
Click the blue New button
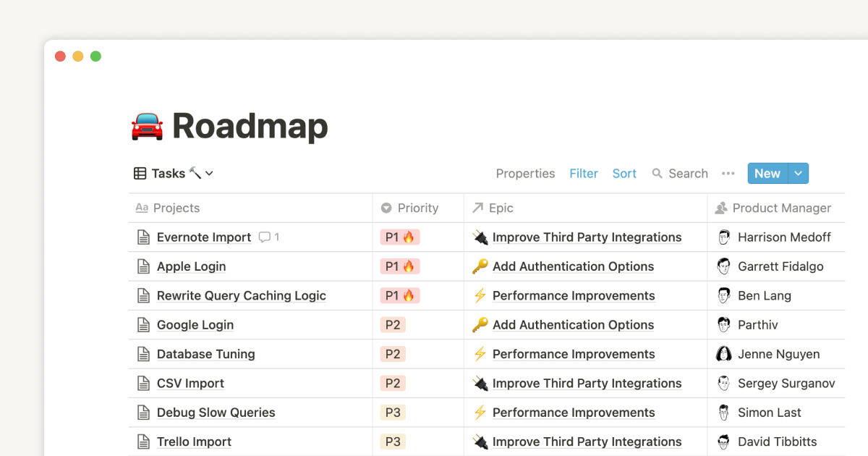tap(767, 174)
